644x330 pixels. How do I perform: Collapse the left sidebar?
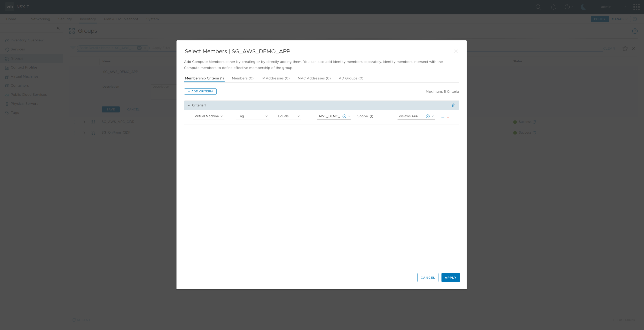58,28
